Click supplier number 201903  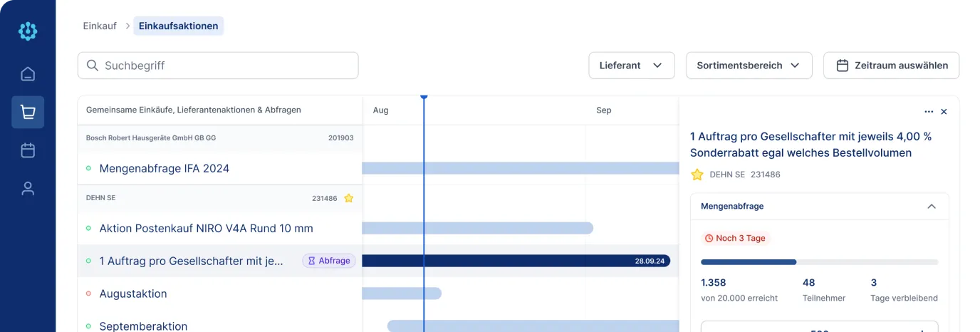341,138
